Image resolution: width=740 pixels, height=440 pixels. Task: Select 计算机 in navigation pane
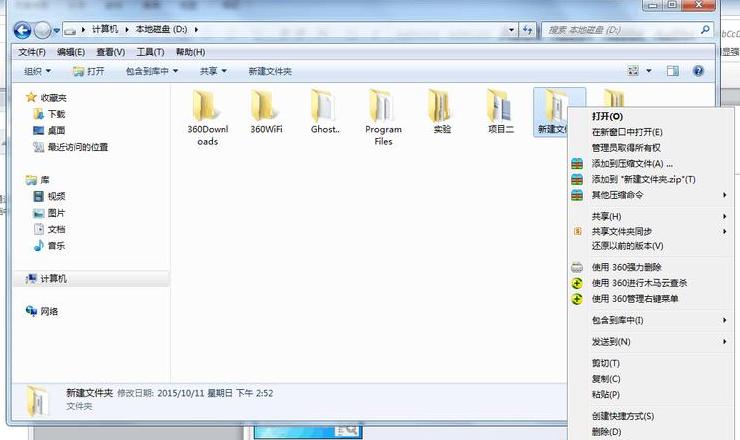point(46,279)
